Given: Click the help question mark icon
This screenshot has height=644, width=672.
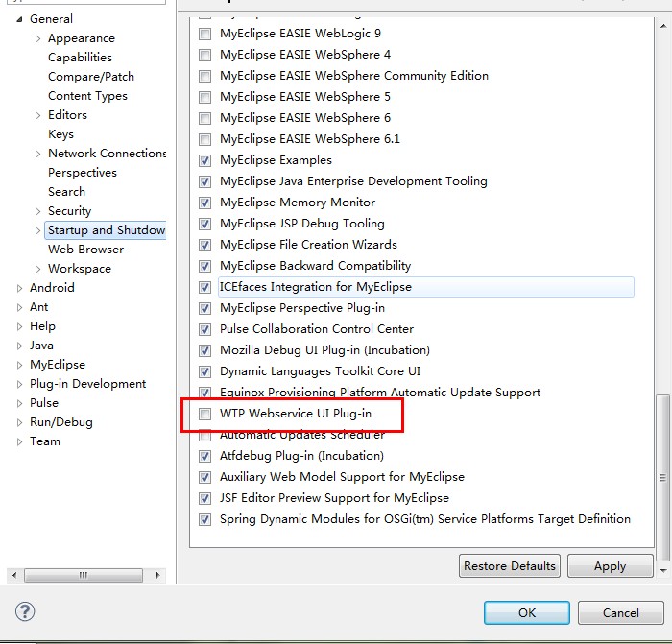Looking at the screenshot, I should pos(25,611).
